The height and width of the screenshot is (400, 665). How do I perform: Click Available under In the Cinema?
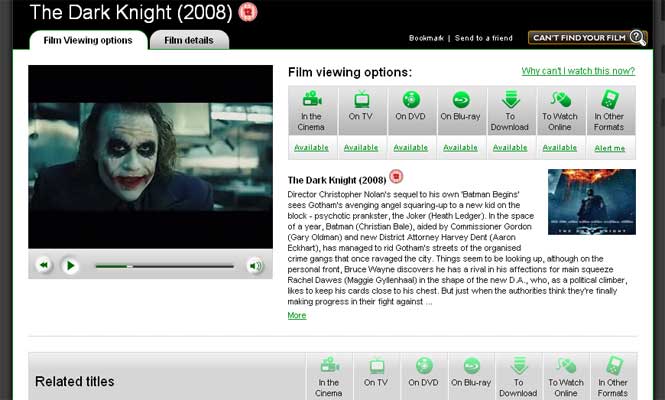pyautogui.click(x=311, y=148)
